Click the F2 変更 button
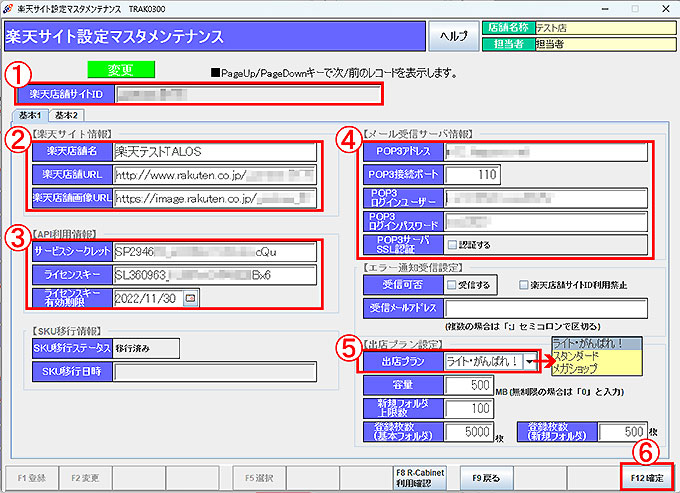 point(85,478)
